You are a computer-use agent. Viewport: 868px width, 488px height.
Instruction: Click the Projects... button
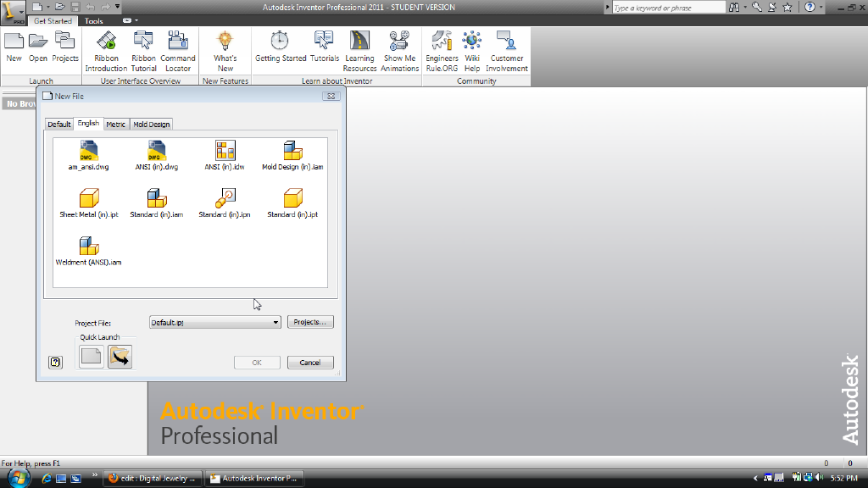click(x=310, y=322)
